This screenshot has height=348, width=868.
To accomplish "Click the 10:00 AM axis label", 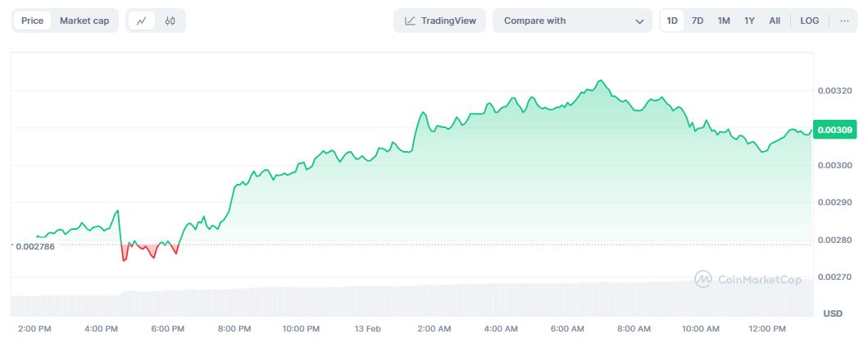I will coord(700,328).
